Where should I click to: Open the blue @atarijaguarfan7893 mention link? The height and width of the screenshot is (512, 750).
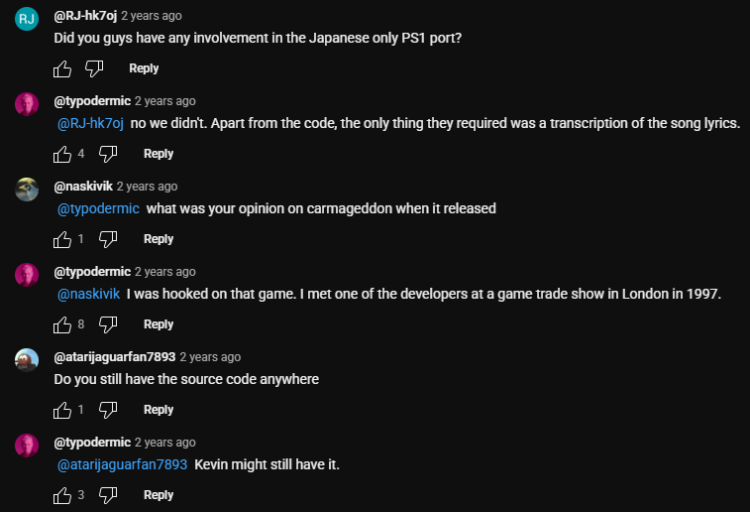point(122,464)
